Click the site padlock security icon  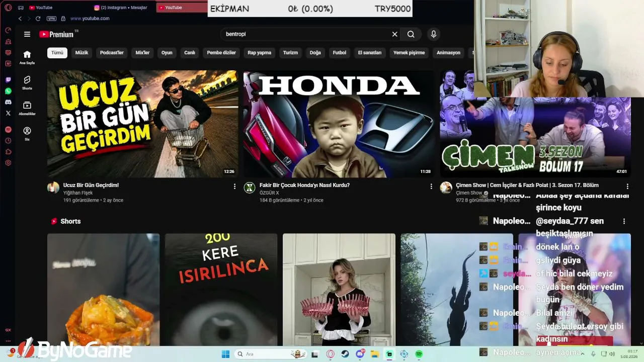click(x=63, y=19)
